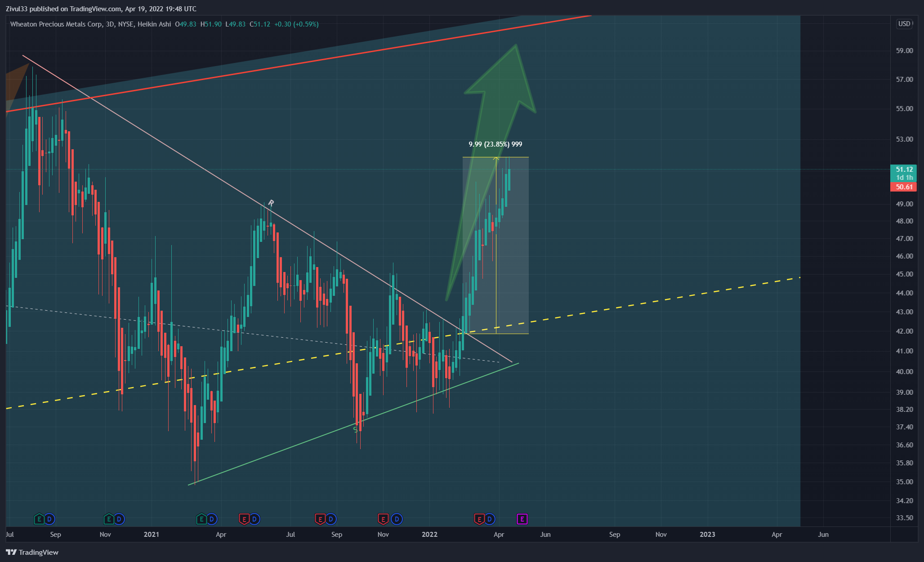924x562 pixels.
Task: Click the 2021 year label on time axis
Action: 152,535
